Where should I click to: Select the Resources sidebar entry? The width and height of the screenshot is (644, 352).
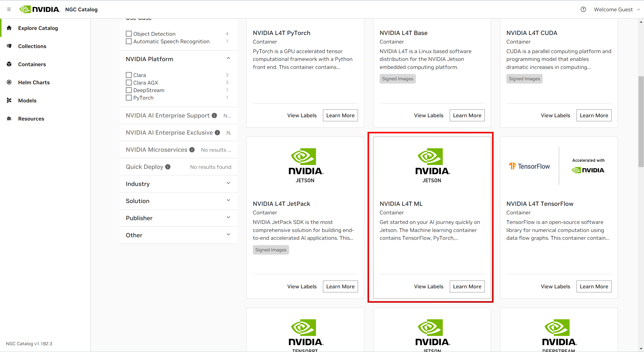9,119
